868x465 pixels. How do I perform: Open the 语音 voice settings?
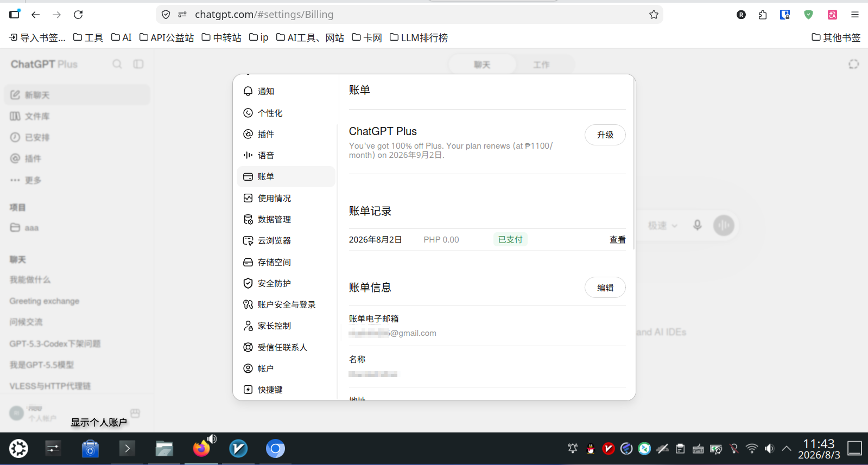point(286,155)
